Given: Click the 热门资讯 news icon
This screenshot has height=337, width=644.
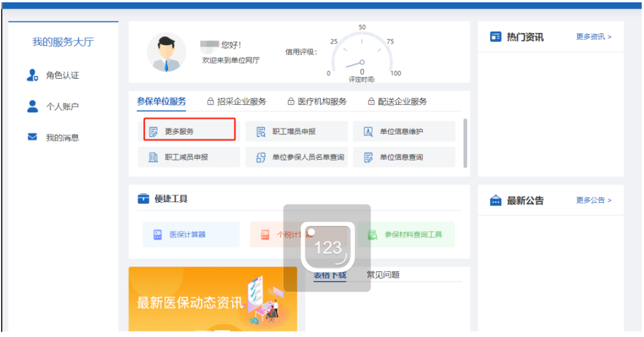Looking at the screenshot, I should point(496,36).
